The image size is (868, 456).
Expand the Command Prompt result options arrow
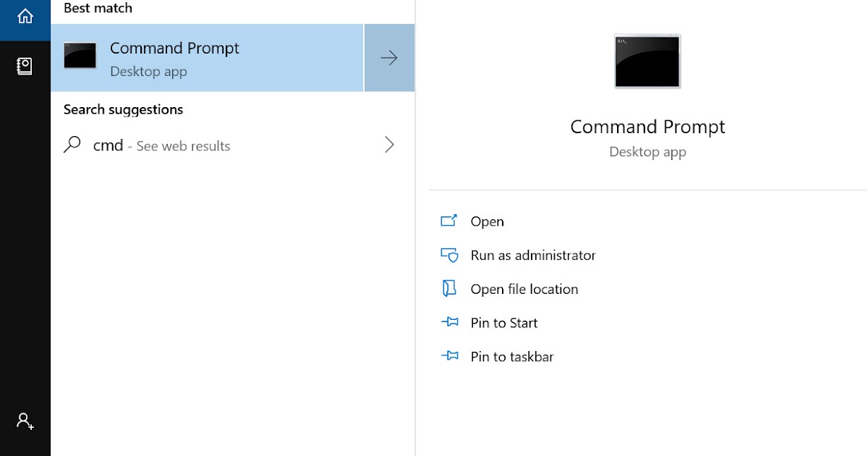[389, 57]
